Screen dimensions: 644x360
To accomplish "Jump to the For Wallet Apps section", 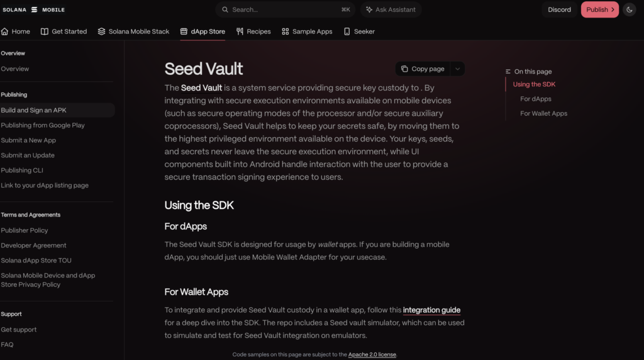I will click(x=543, y=113).
